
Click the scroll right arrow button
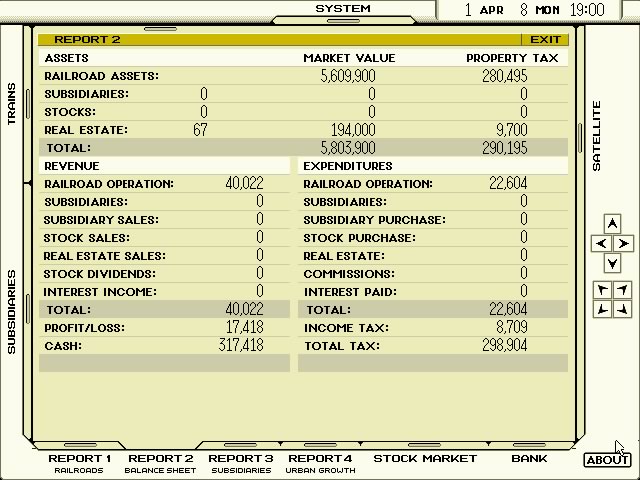click(x=623, y=244)
